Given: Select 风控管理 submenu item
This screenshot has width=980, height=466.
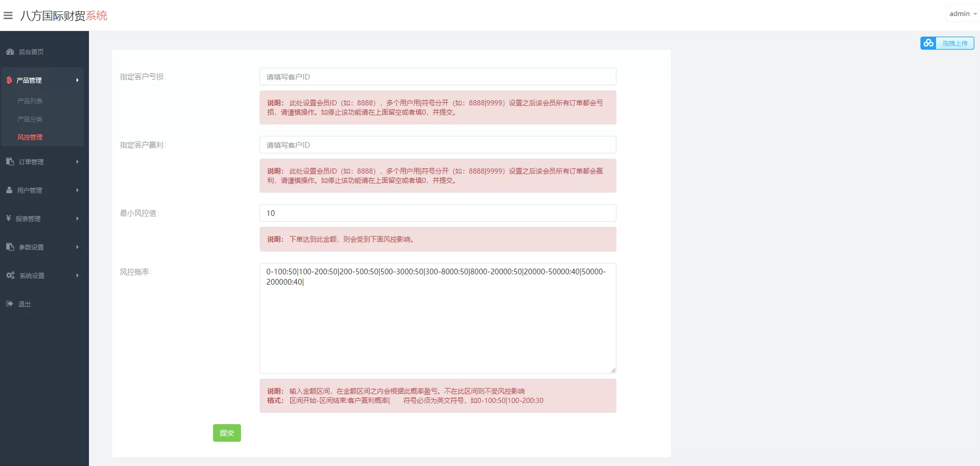Looking at the screenshot, I should click(x=30, y=137).
